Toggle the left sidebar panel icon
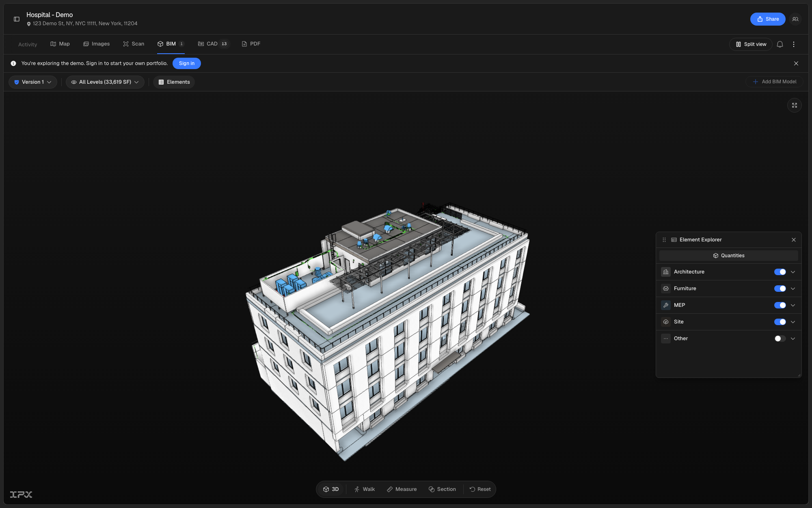812x508 pixels. (17, 19)
